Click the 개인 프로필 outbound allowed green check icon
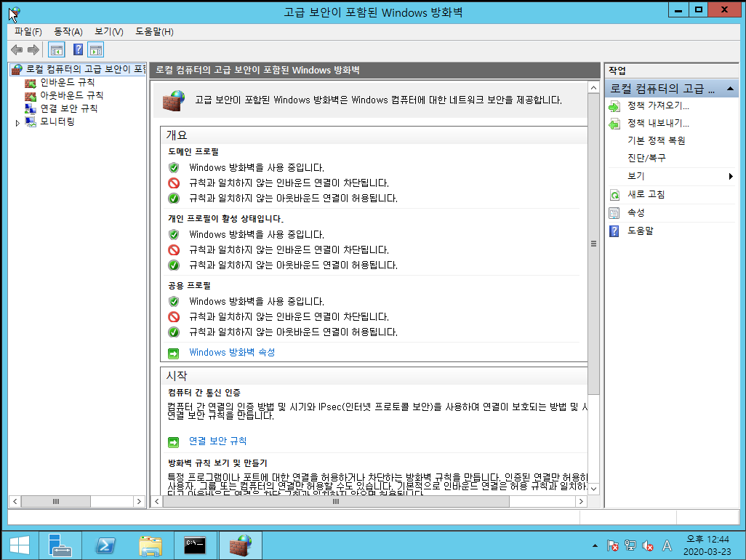Viewport: 746px width, 560px height. pyautogui.click(x=174, y=265)
